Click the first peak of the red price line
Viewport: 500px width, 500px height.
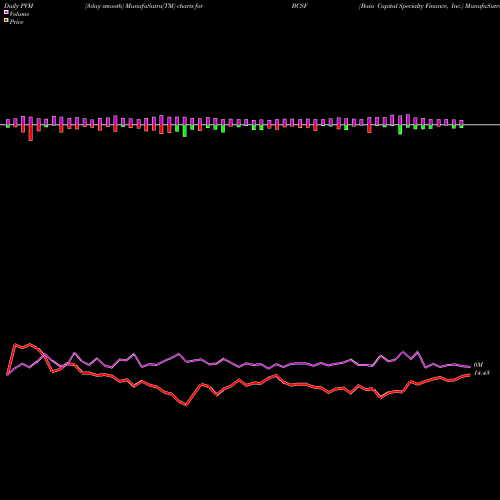15,344
